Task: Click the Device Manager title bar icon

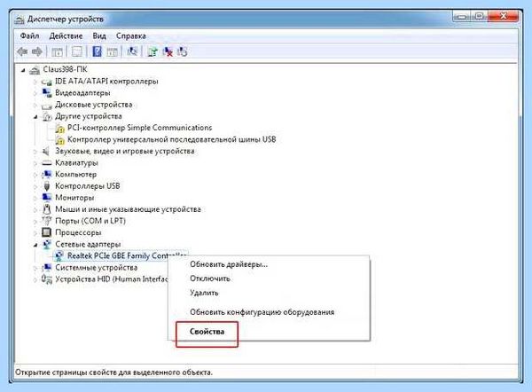Action: coord(20,20)
